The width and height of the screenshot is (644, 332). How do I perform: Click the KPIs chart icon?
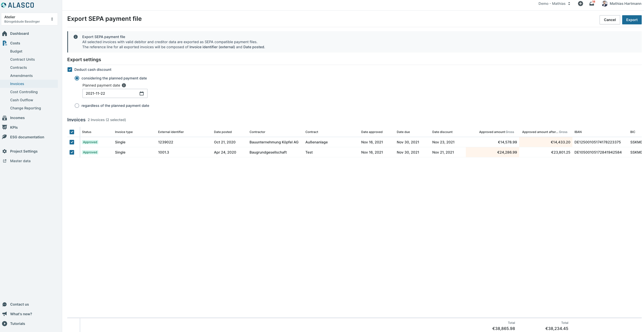click(x=5, y=127)
